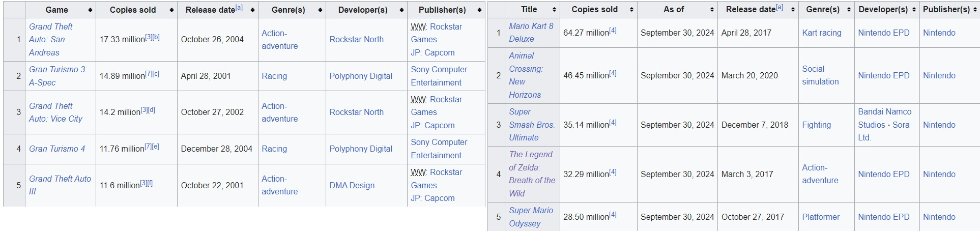Sort right table by As of arrows
The width and height of the screenshot is (980, 231).
[712, 10]
